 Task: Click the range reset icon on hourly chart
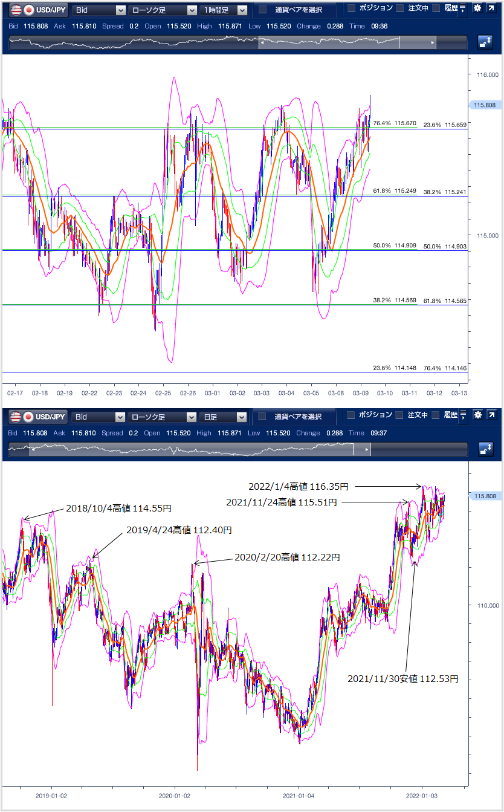click(x=485, y=42)
